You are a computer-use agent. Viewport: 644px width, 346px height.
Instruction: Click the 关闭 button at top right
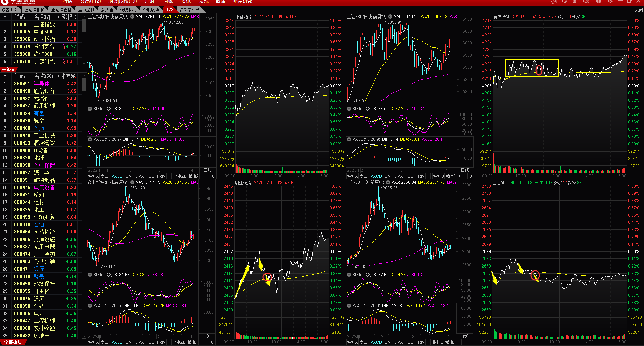point(638,10)
